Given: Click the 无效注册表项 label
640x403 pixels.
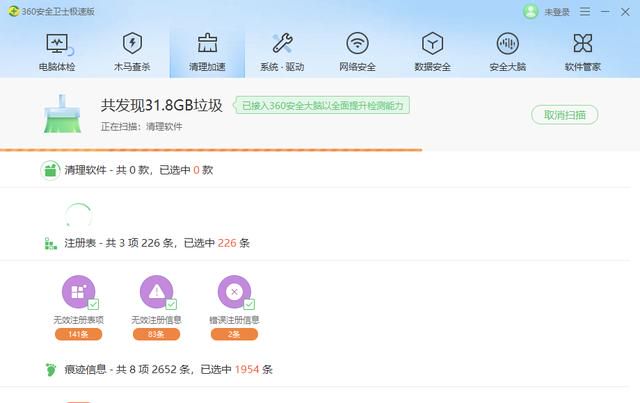Looking at the screenshot, I should [x=78, y=320].
